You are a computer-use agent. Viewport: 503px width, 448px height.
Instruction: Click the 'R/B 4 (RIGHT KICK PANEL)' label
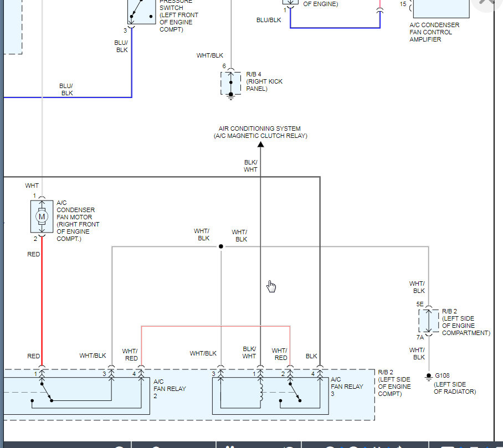point(264,81)
